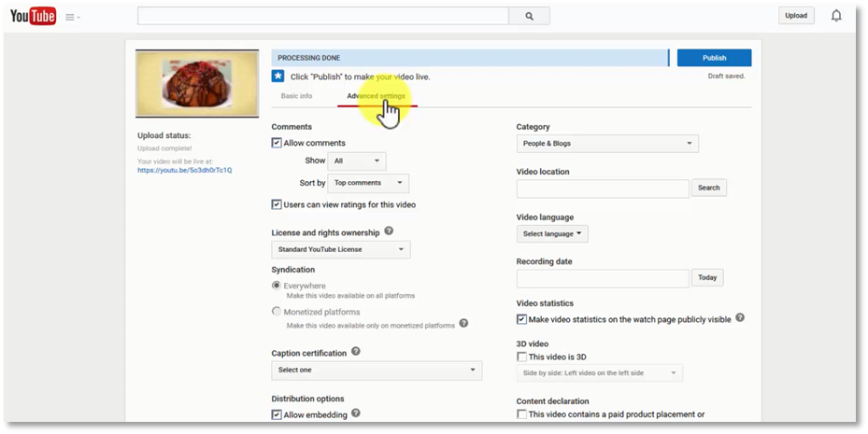The height and width of the screenshot is (434, 868).
Task: Check the This video is 3D box
Action: [521, 357]
